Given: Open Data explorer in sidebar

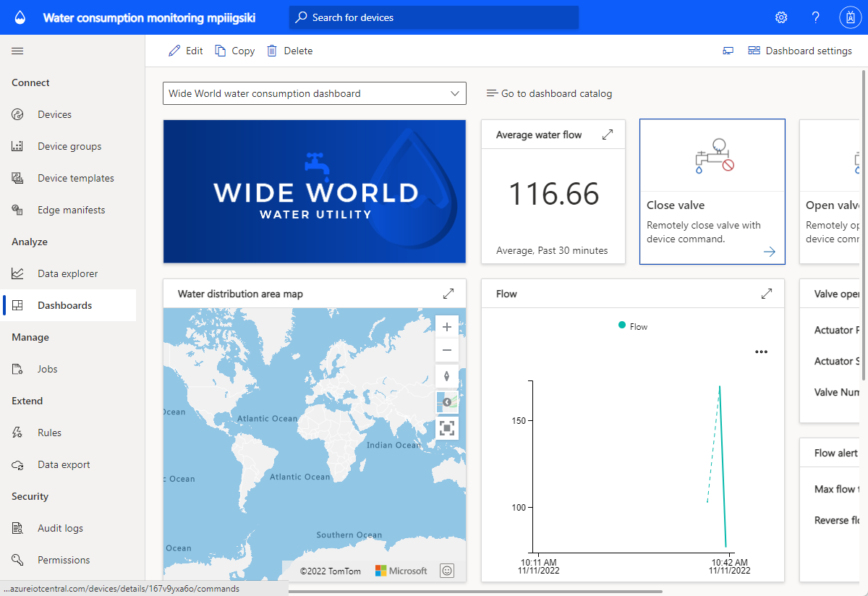Looking at the screenshot, I should pyautogui.click(x=68, y=273).
